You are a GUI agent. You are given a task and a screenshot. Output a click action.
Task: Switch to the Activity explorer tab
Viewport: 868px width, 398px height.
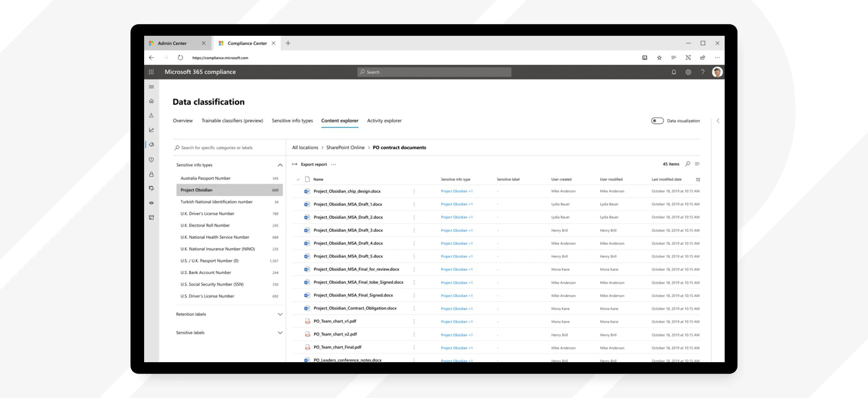point(384,121)
